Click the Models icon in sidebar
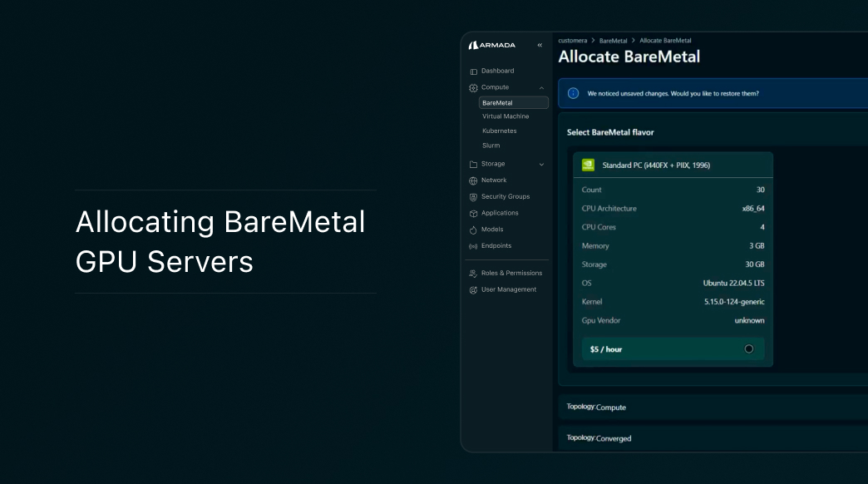 click(473, 230)
